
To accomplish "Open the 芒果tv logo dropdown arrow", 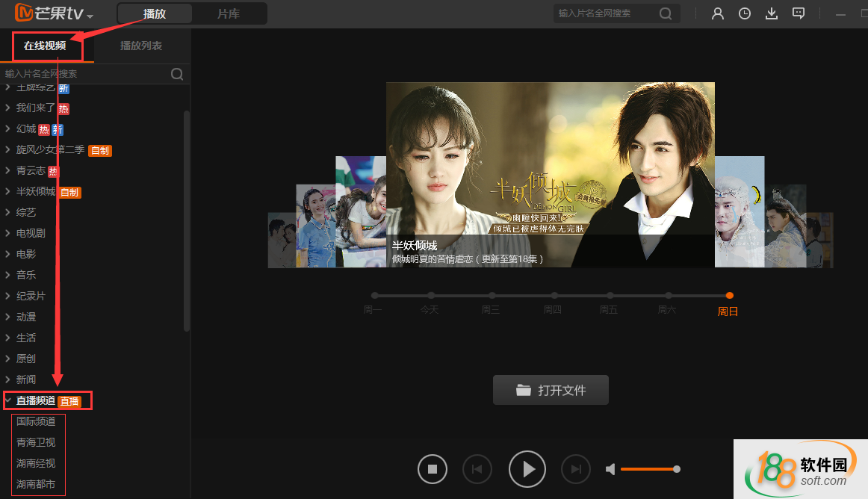I will pyautogui.click(x=90, y=16).
